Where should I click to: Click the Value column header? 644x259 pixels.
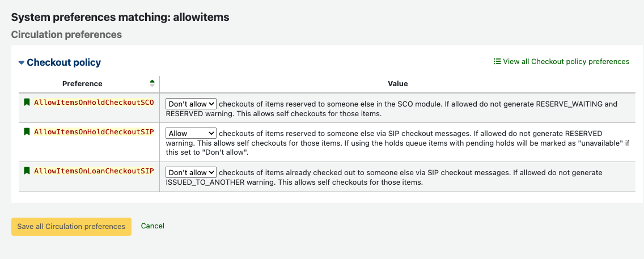pos(397,84)
